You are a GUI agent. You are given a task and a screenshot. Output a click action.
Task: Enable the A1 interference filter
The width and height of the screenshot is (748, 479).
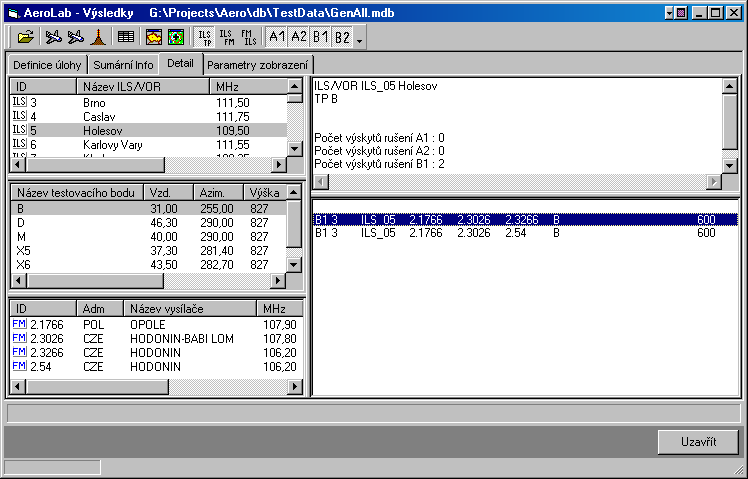click(x=277, y=37)
